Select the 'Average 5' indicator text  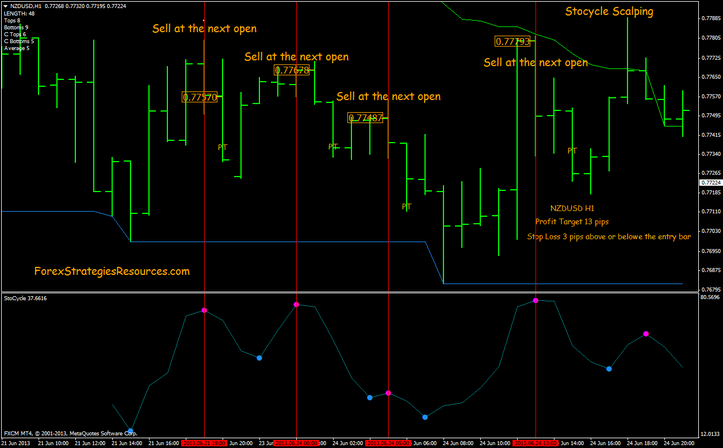coord(17,48)
